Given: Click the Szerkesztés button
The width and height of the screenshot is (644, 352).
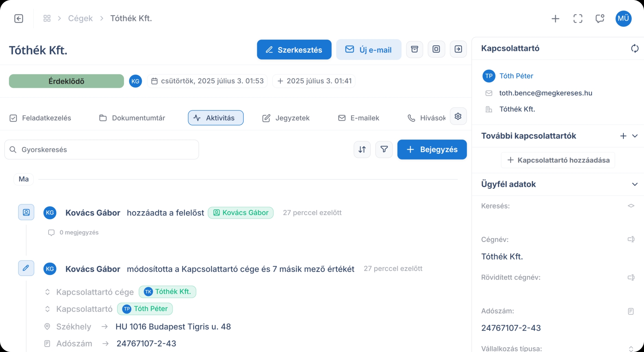Looking at the screenshot, I should [294, 49].
